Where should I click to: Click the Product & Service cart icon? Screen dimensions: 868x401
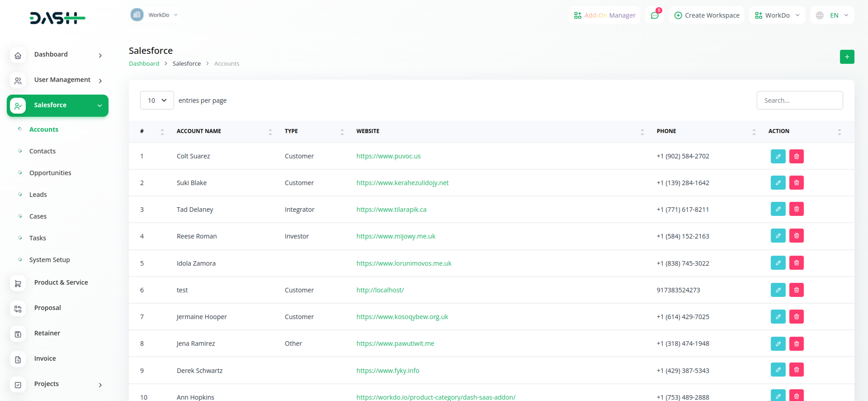click(18, 284)
